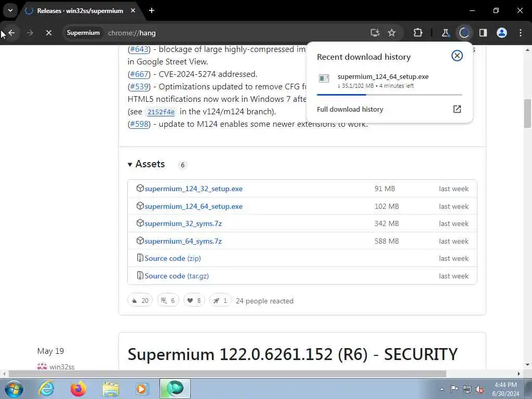This screenshot has width=532, height=399.
Task: Click the muted volume tray icon
Action: click(x=480, y=390)
